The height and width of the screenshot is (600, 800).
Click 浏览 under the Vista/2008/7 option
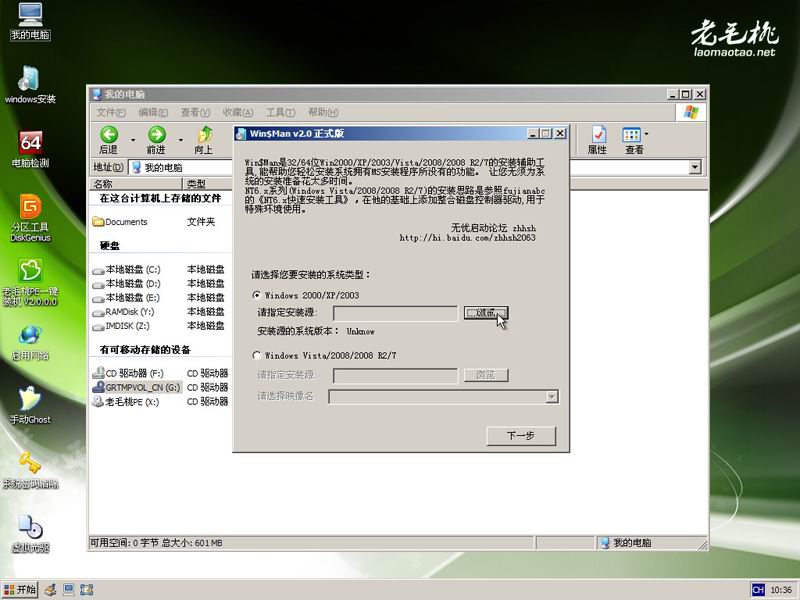coord(486,375)
